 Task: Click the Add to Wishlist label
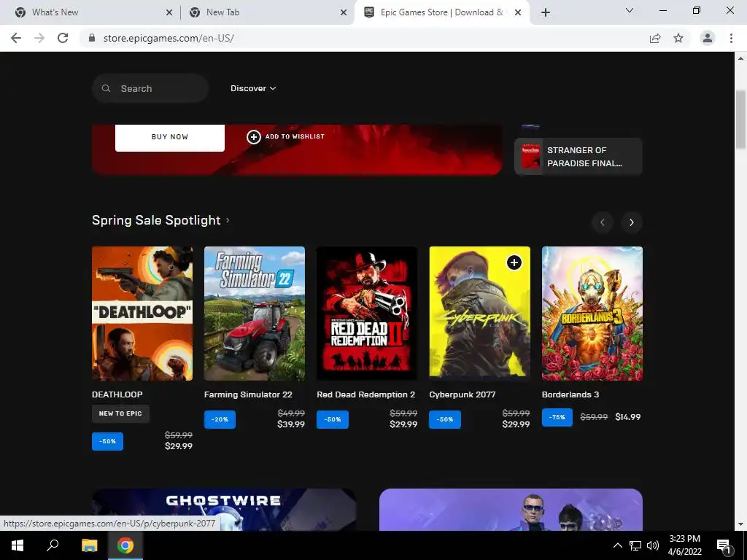pos(295,136)
